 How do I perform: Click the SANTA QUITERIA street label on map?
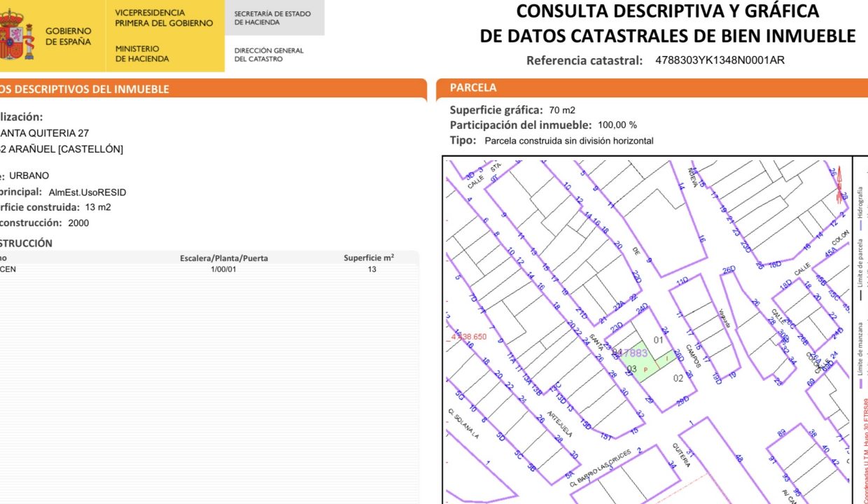(x=595, y=343)
